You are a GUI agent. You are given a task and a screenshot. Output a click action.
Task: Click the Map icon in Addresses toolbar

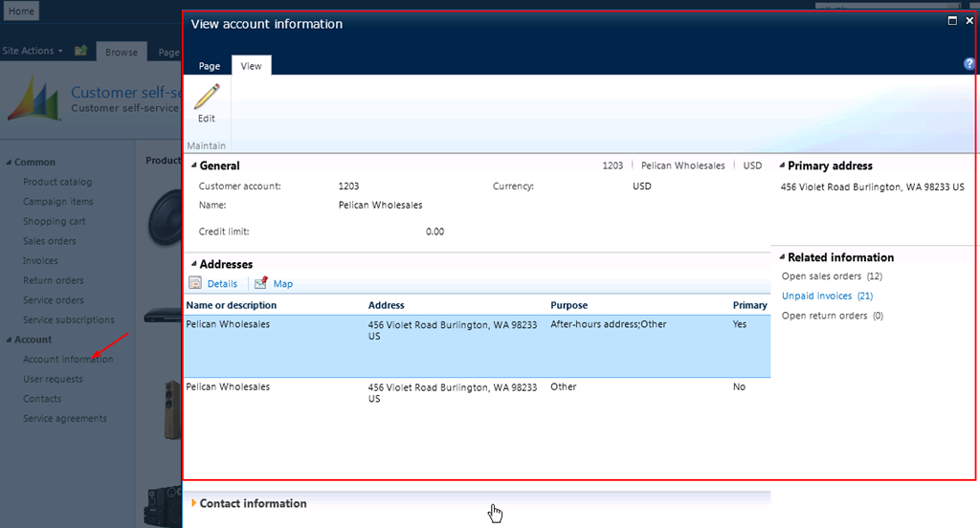[x=261, y=283]
